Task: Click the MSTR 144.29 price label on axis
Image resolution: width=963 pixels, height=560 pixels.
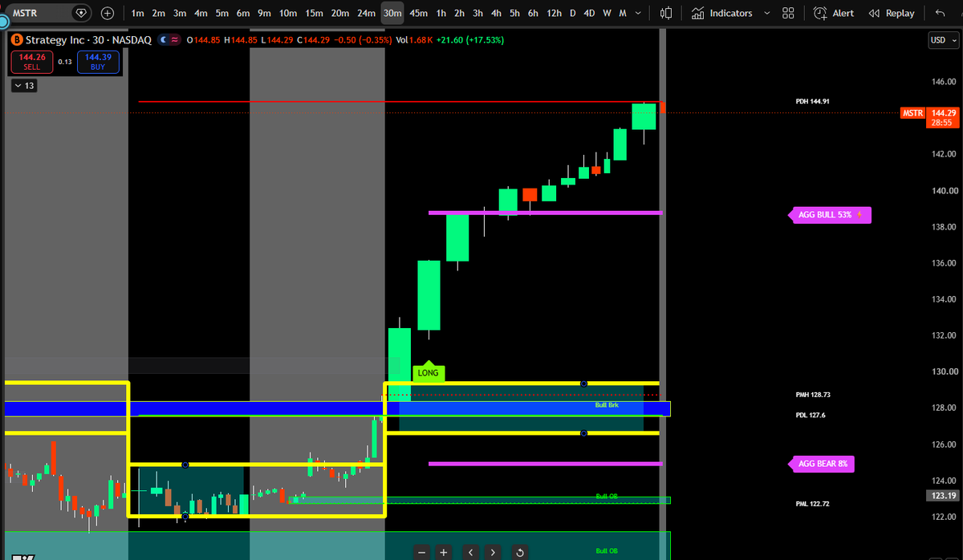Action: click(929, 118)
